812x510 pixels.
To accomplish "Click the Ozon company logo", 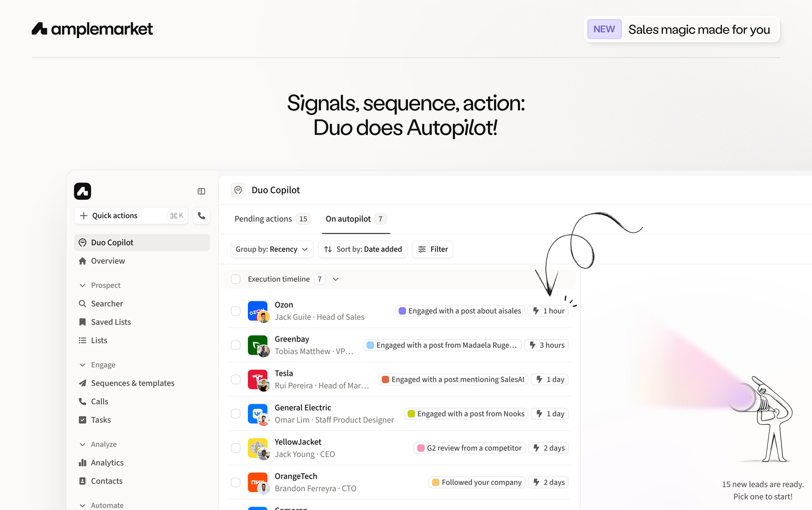I will pos(258,311).
